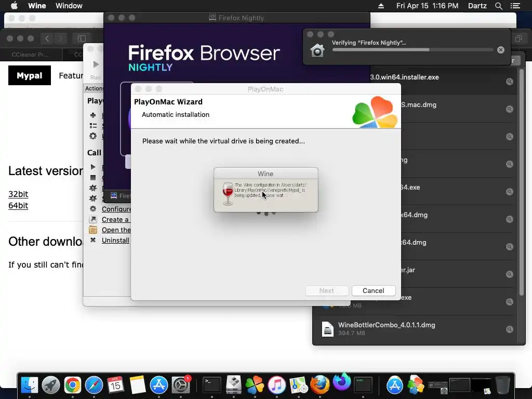The width and height of the screenshot is (532, 399).
Task: Open Firefox from the Dock
Action: pos(320,385)
